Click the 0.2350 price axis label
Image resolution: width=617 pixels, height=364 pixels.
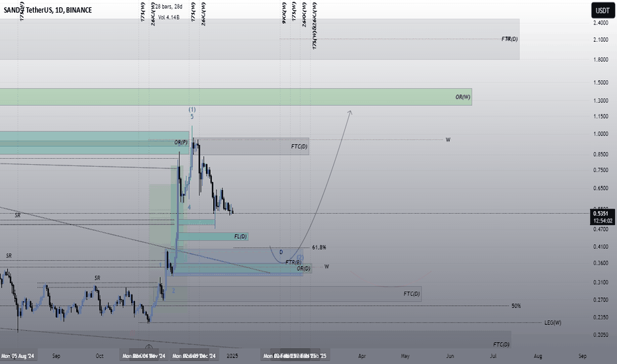point(600,318)
